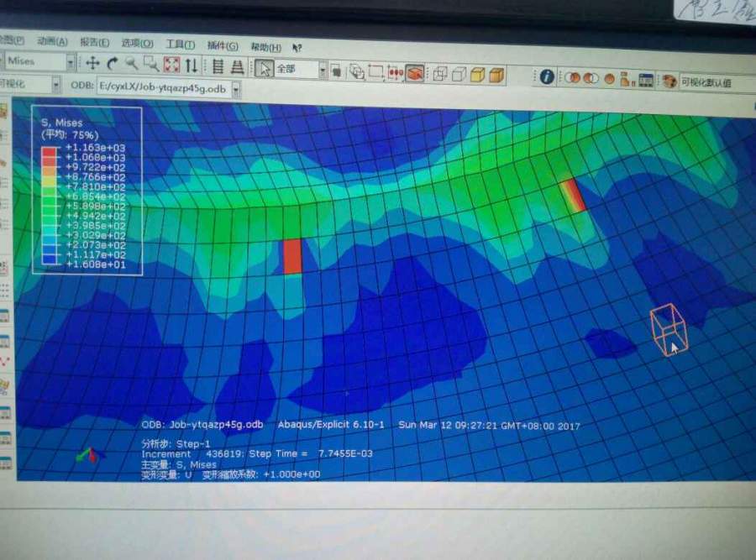Click the ODB: Job-ytqazp45g.odb title text
The image size is (756, 560).
tap(202, 425)
